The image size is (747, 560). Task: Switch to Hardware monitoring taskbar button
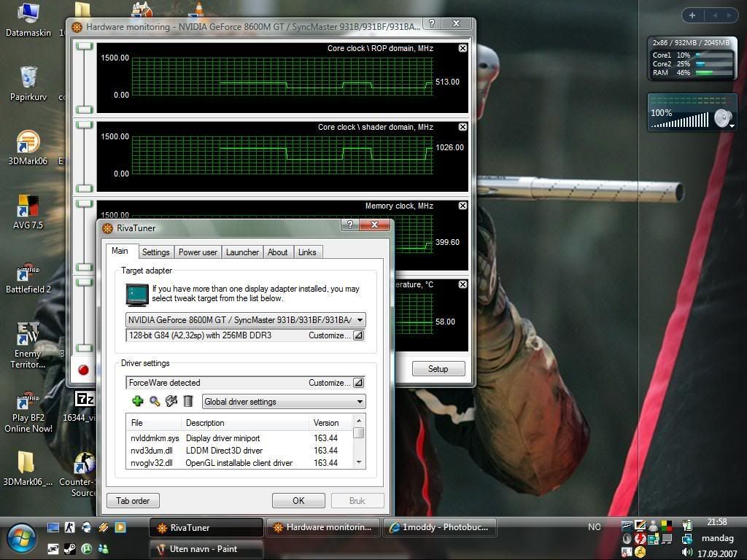[323, 527]
